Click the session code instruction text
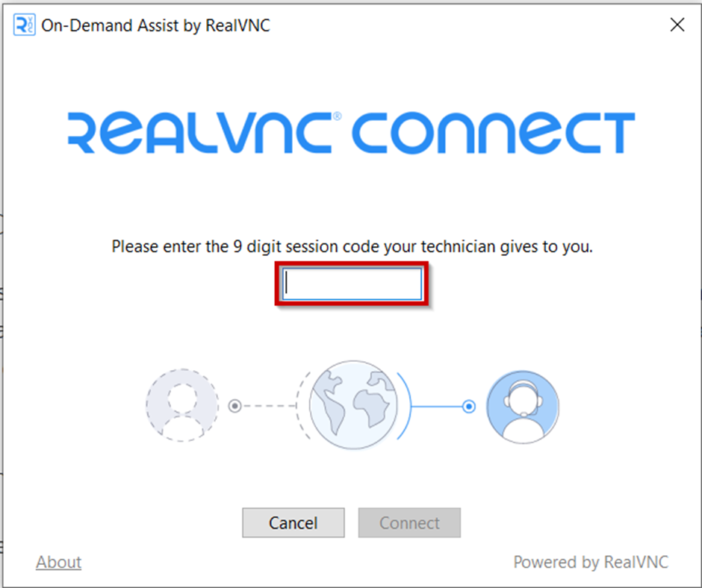Screen dimensions: 702x588 point(352,246)
